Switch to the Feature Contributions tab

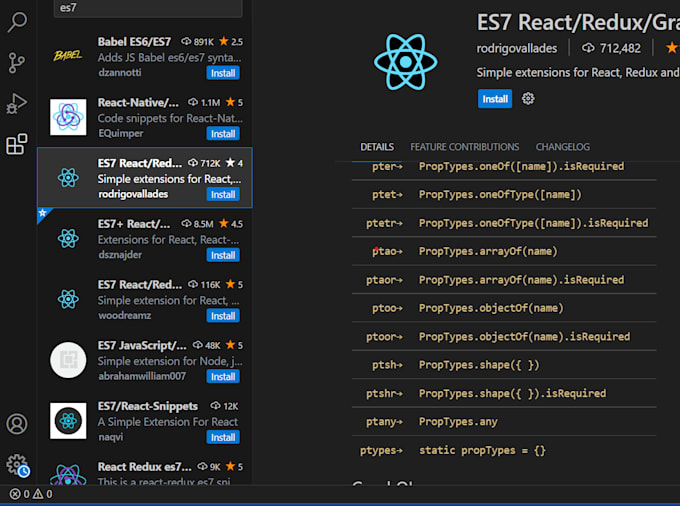click(x=464, y=147)
